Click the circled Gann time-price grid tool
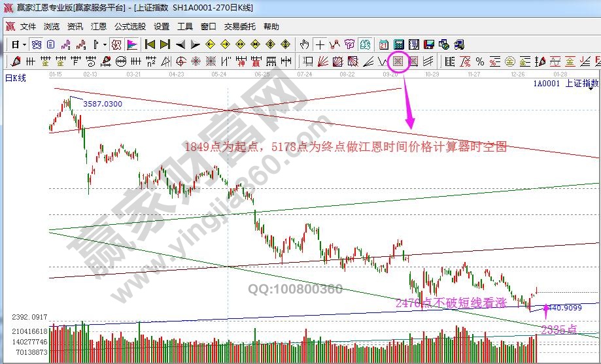 398,62
